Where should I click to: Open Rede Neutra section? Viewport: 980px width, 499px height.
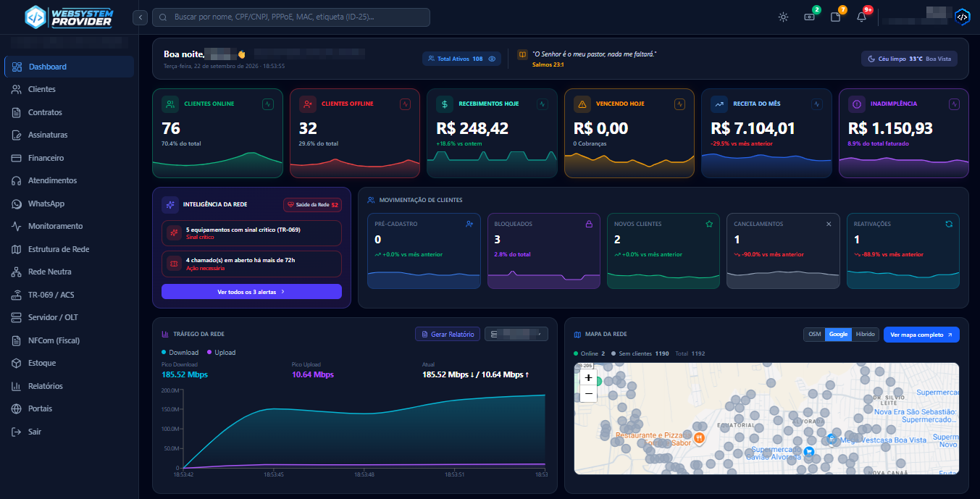(x=70, y=272)
